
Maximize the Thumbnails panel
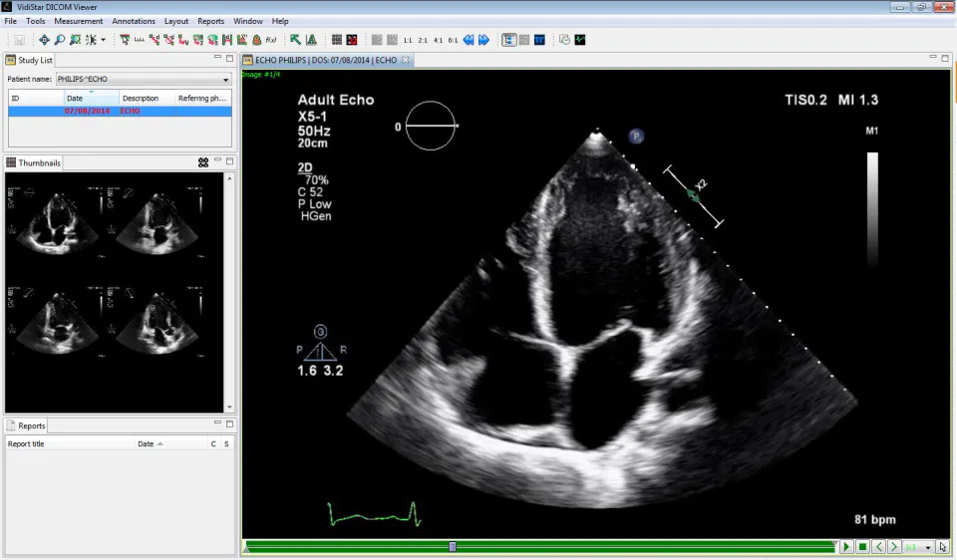229,161
